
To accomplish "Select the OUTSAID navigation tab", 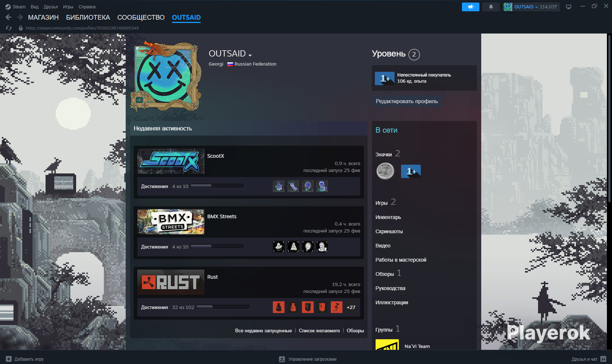I will tap(186, 17).
